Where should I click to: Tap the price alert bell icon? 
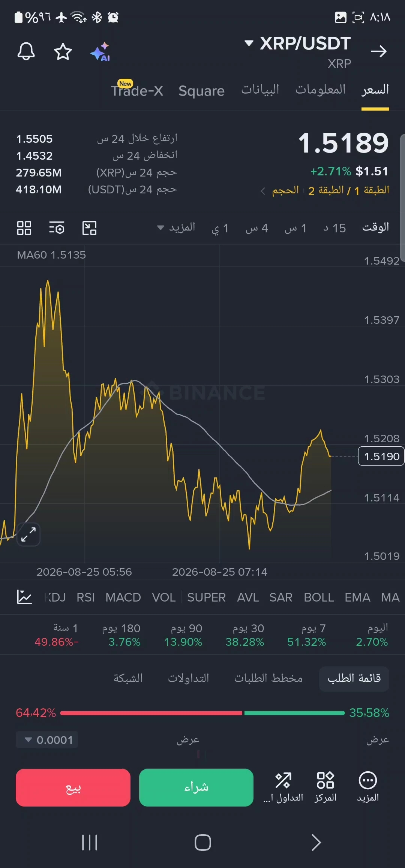(x=26, y=51)
